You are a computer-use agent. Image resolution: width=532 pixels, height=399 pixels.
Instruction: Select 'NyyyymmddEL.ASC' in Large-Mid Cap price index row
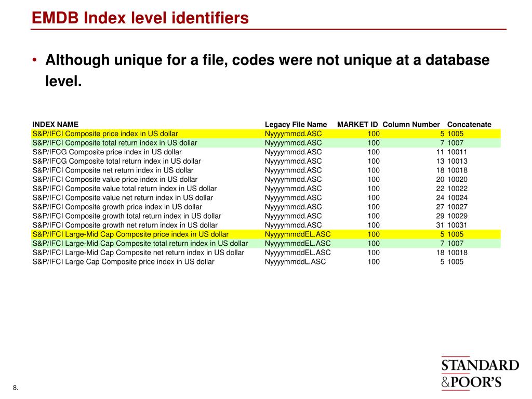298,234
